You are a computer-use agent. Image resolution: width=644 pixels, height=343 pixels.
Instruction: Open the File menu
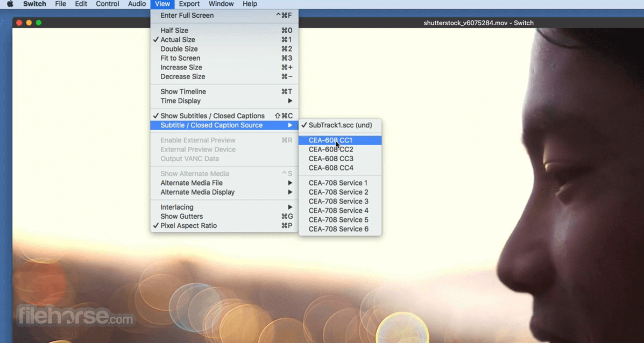[60, 4]
